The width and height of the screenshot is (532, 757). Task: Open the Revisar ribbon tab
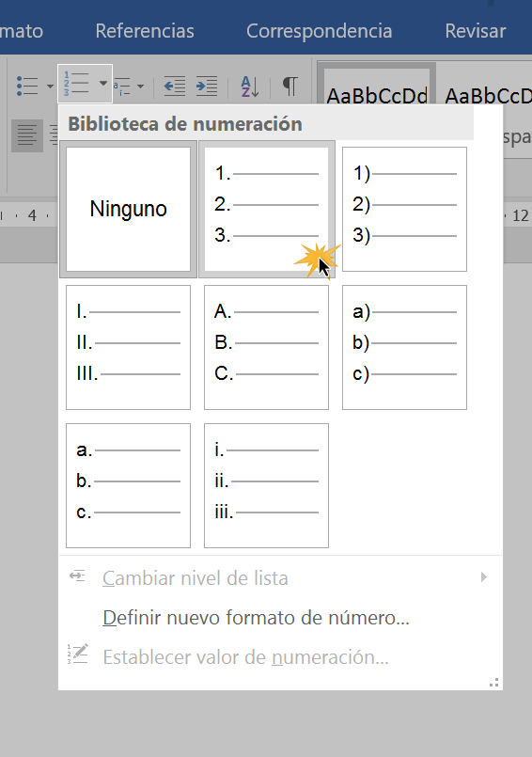pos(476,31)
